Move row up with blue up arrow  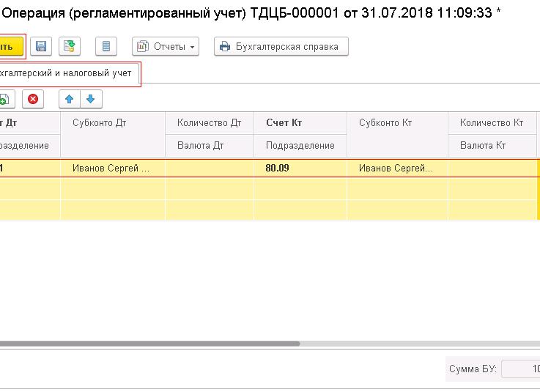tap(69, 99)
